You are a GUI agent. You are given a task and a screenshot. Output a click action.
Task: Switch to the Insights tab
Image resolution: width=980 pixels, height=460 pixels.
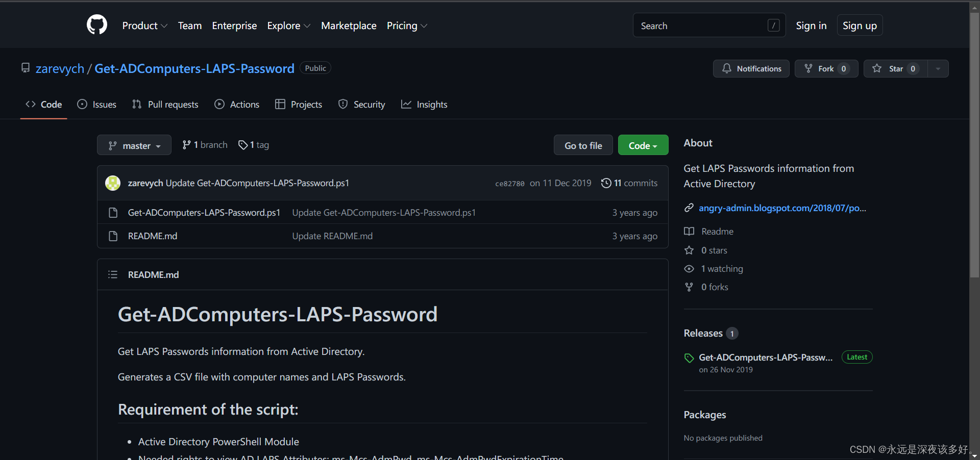coord(424,105)
